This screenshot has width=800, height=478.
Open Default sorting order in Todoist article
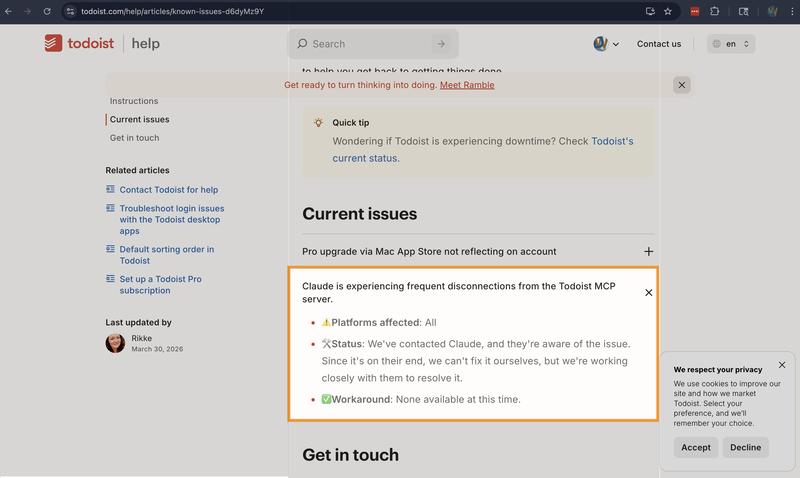[x=166, y=255]
